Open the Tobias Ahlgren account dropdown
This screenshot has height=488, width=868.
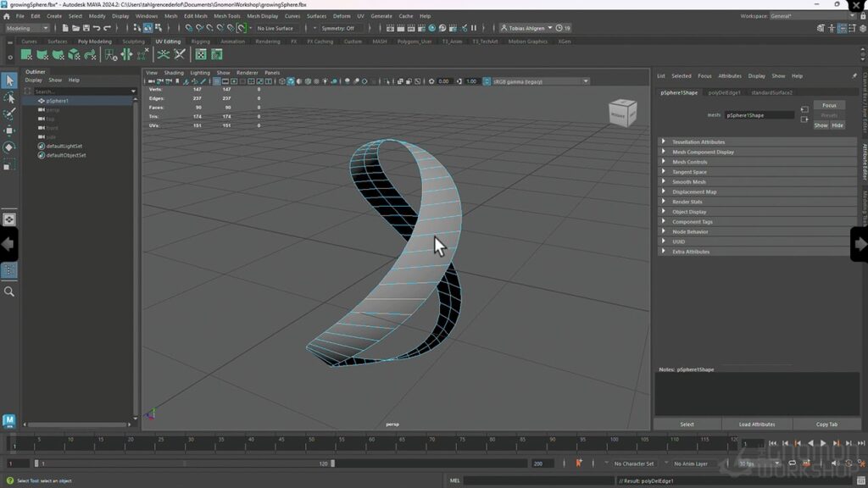click(x=526, y=28)
